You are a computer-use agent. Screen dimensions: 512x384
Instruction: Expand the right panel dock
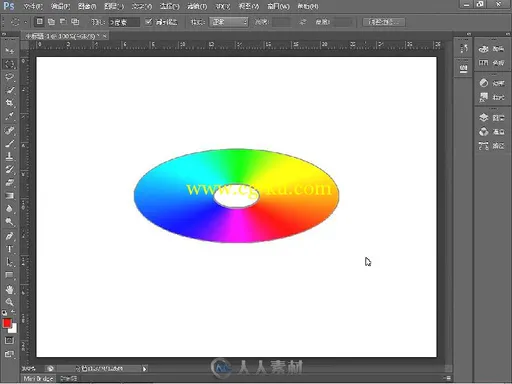(x=508, y=34)
